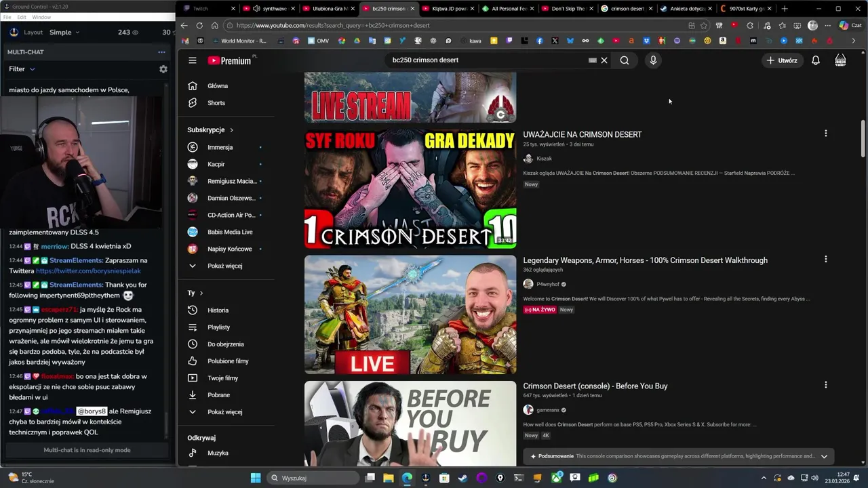This screenshot has height=488, width=868.
Task: Open Muzyka under Odkrywaj
Action: [218, 453]
